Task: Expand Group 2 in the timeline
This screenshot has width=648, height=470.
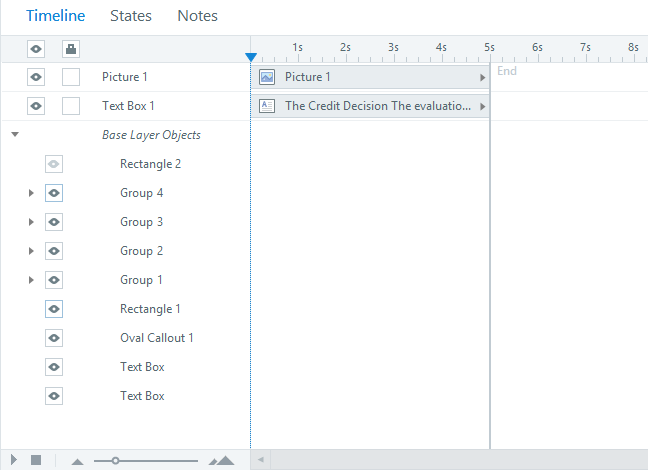Action: [31, 251]
